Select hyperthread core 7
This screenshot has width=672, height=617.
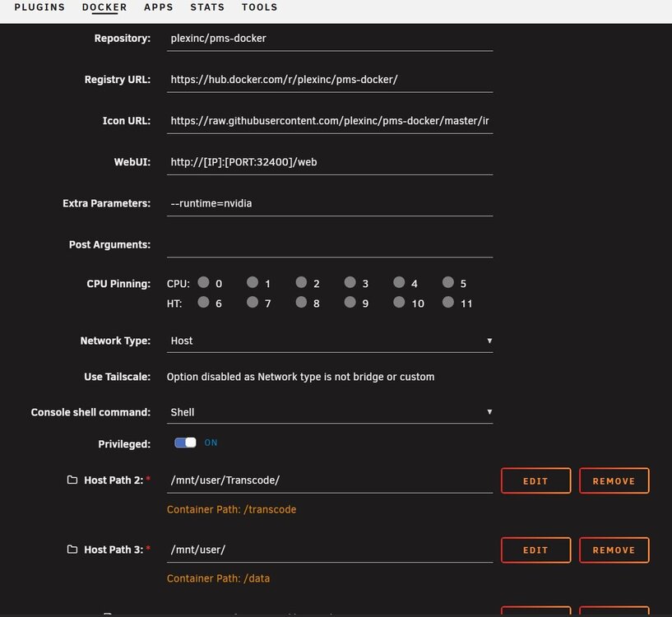click(x=253, y=302)
